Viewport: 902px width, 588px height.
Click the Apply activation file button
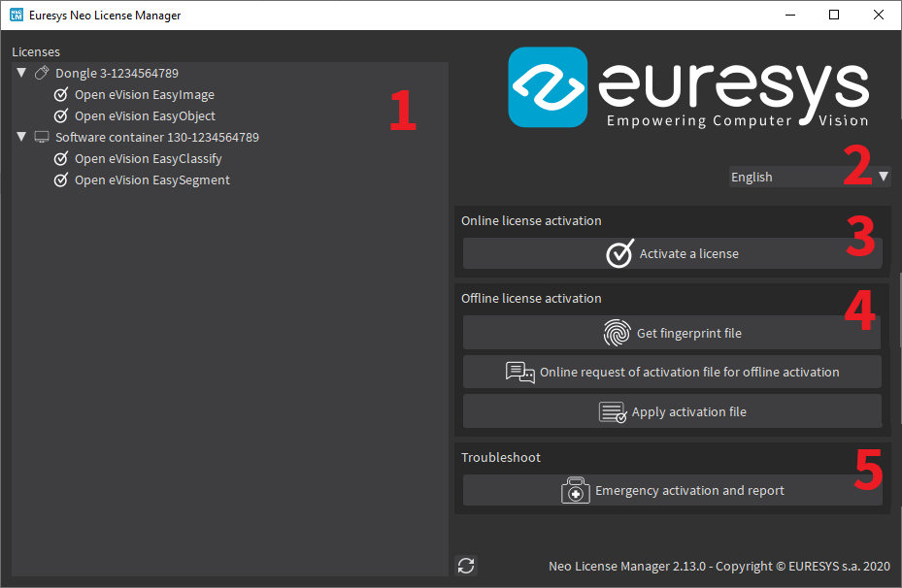(x=671, y=411)
